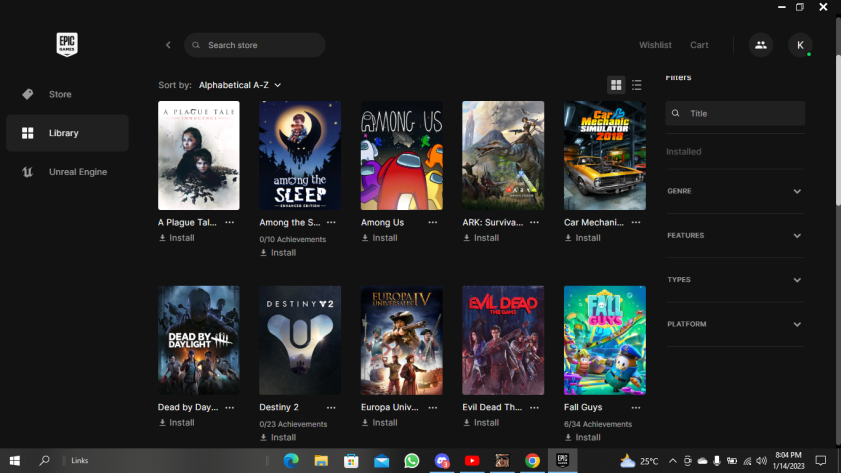Open options menu for Among Us
Image resolution: width=841 pixels, height=473 pixels.
[432, 222]
